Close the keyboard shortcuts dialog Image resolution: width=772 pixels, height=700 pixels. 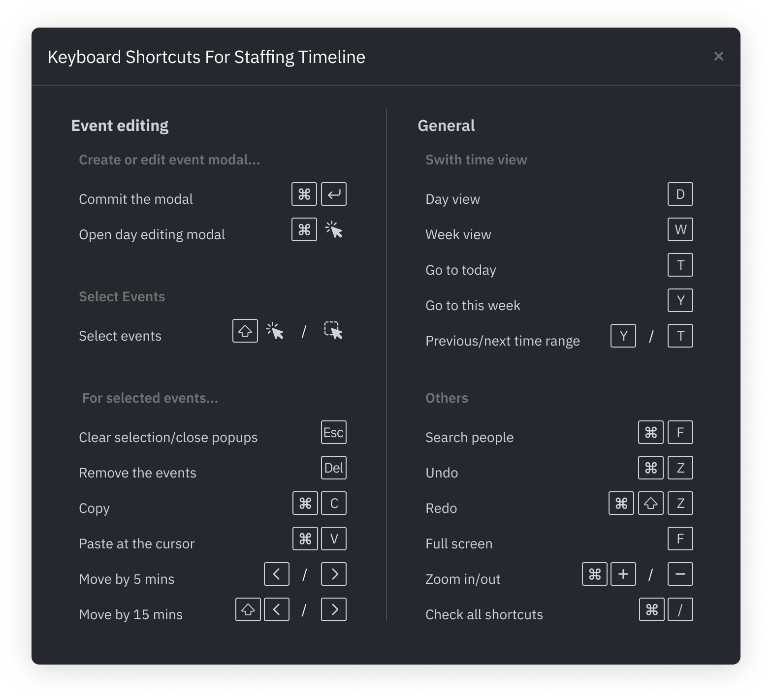pos(718,56)
